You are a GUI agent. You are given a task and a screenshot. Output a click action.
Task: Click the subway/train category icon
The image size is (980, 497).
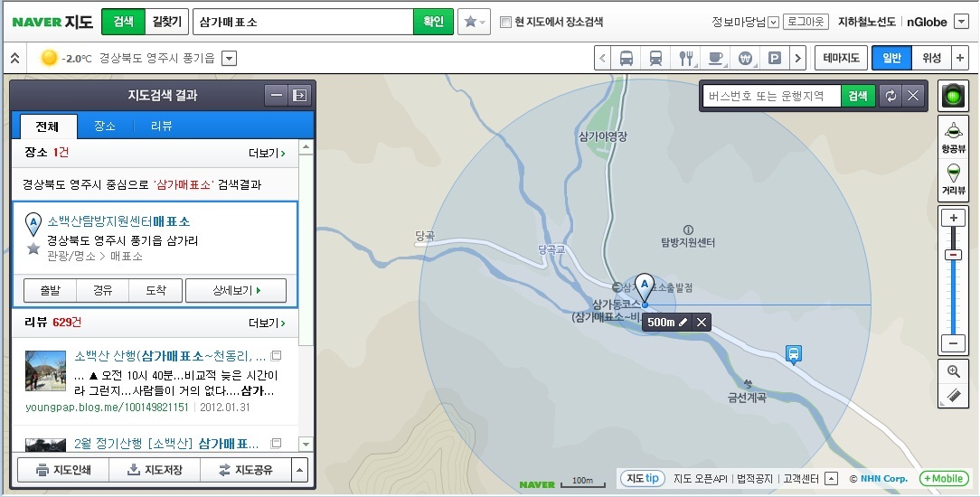655,58
